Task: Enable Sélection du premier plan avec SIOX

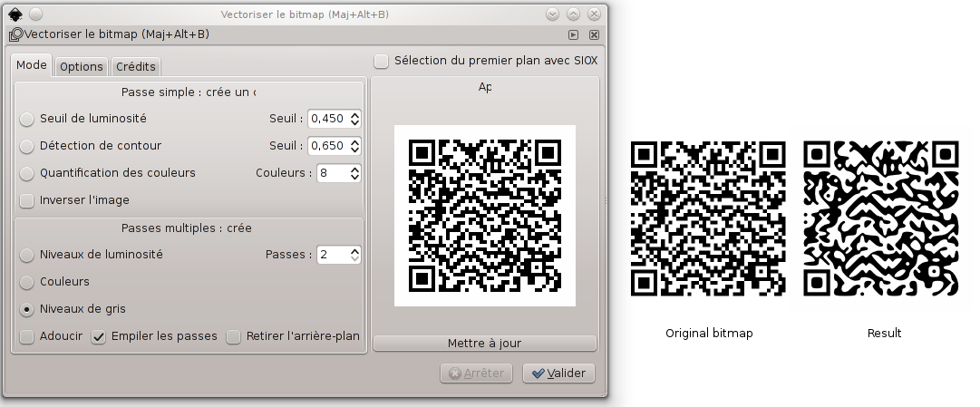Action: (381, 61)
